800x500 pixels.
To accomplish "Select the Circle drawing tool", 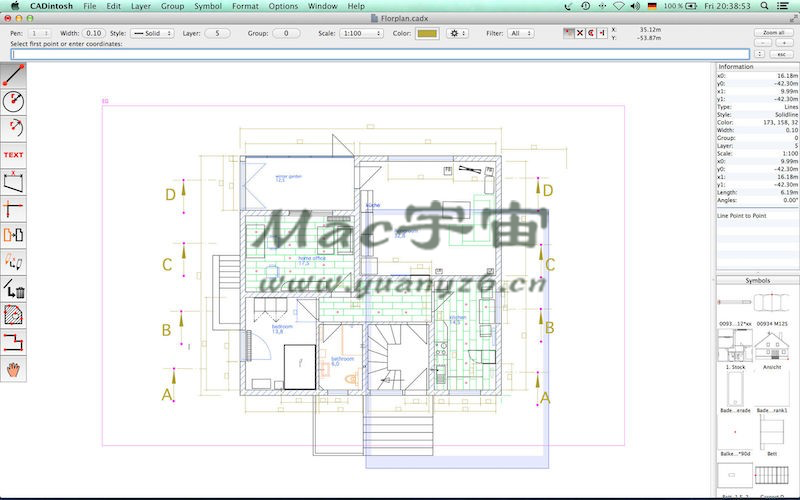I will click(13, 101).
